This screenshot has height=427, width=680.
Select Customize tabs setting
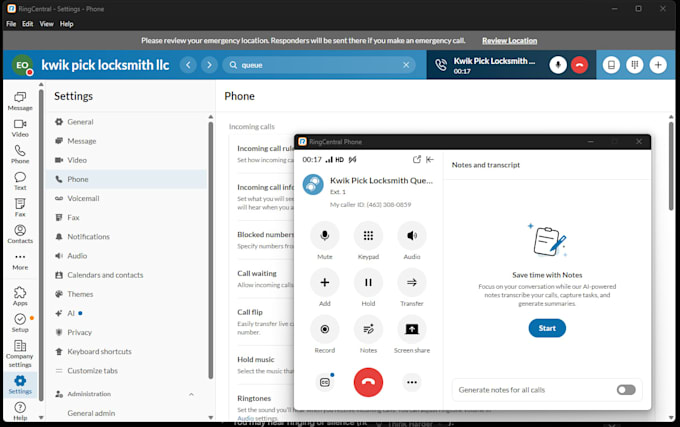click(126, 371)
